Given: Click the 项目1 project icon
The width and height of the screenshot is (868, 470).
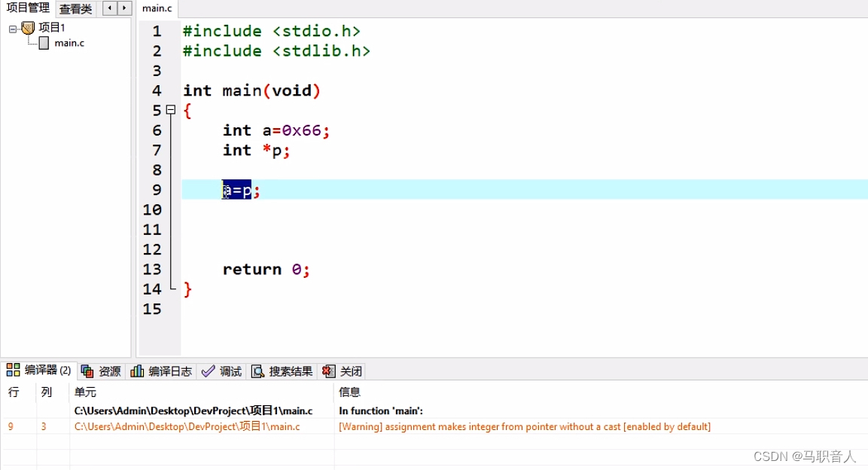Looking at the screenshot, I should tap(29, 28).
